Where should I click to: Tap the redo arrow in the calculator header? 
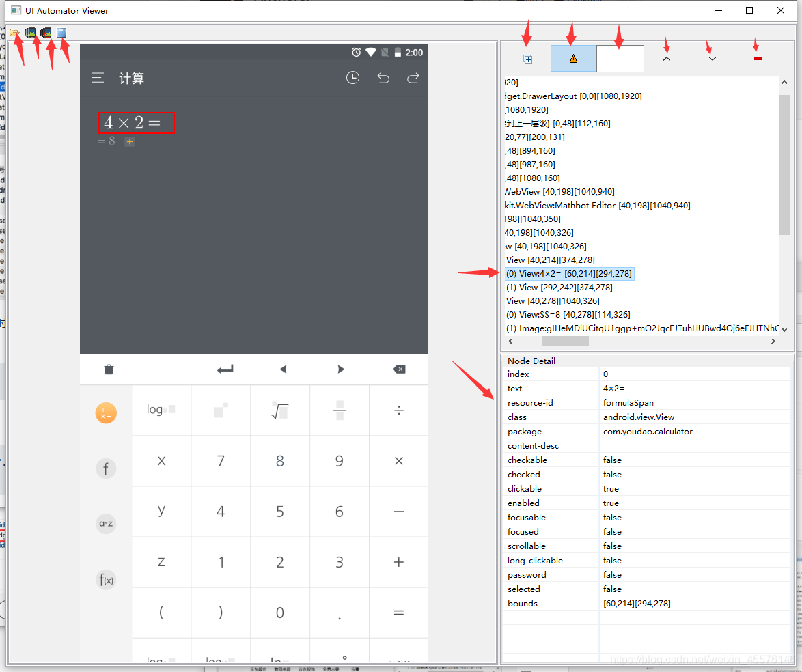(413, 78)
